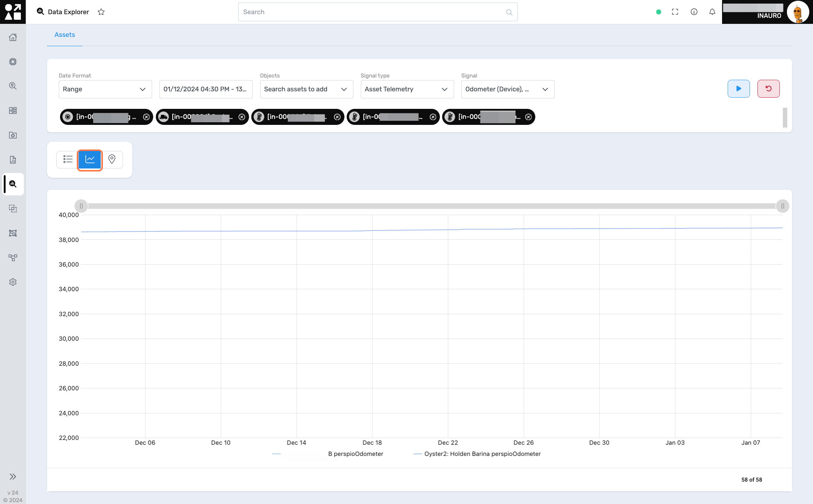Reset filters with the red undo button
The width and height of the screenshot is (813, 504).
[x=768, y=89]
